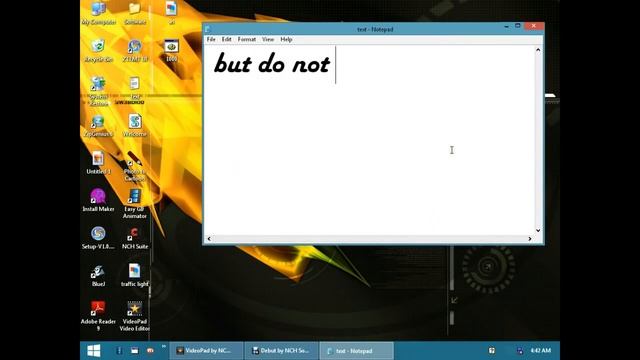Close the Notepad window
Image resolution: width=640 pixels, height=360 pixels.
coord(533,26)
